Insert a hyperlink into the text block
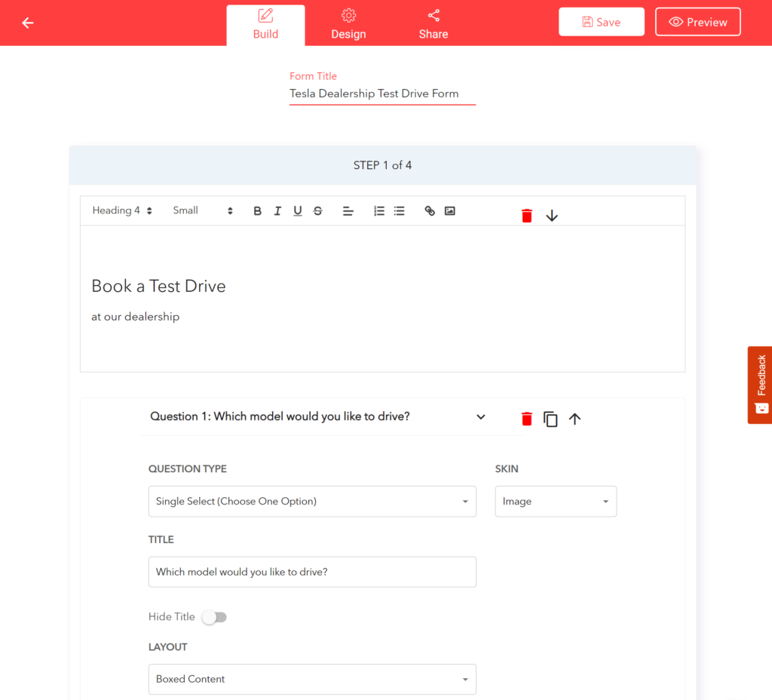Screen dimensions: 772x700 [x=429, y=210]
